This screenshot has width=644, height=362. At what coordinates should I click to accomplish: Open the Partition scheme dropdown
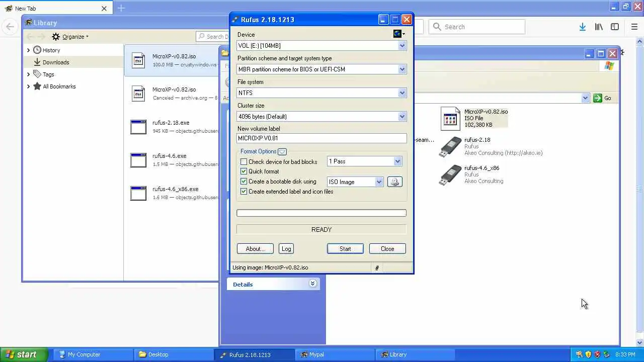tap(321, 69)
